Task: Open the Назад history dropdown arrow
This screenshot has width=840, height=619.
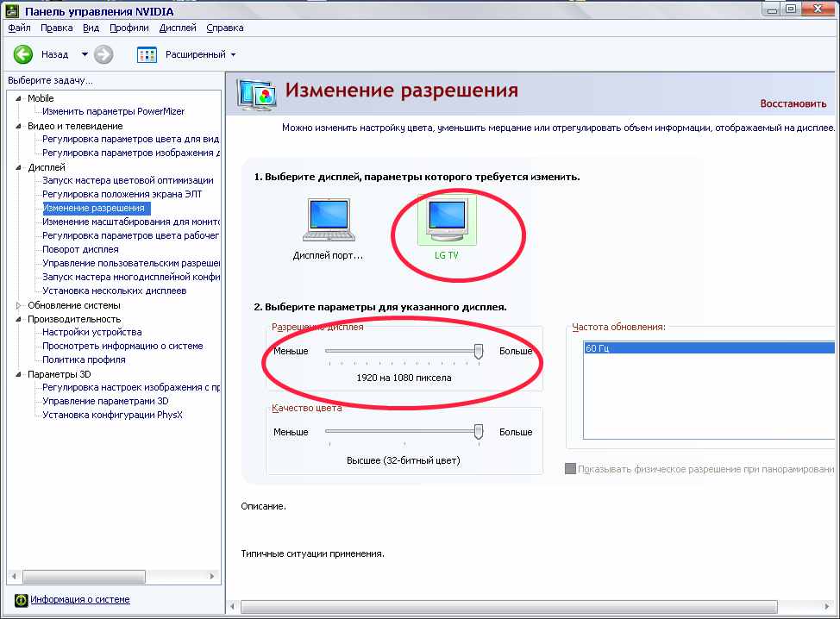Action: pos(85,54)
